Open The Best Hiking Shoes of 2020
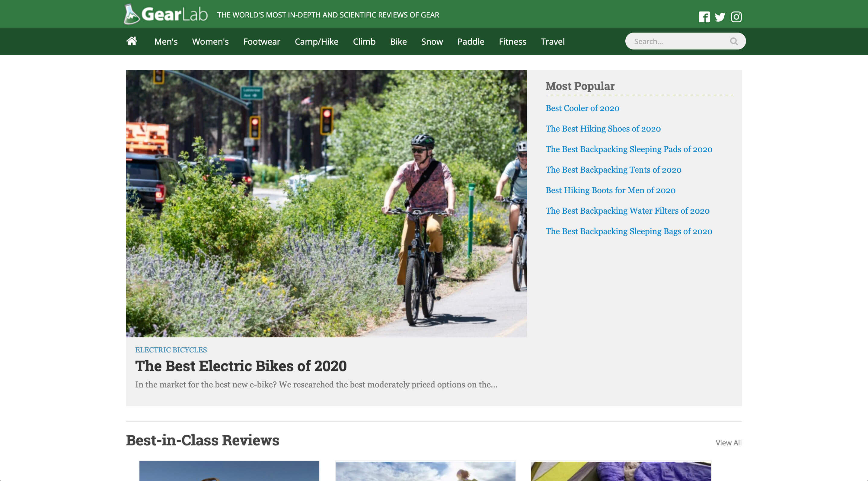 [603, 128]
